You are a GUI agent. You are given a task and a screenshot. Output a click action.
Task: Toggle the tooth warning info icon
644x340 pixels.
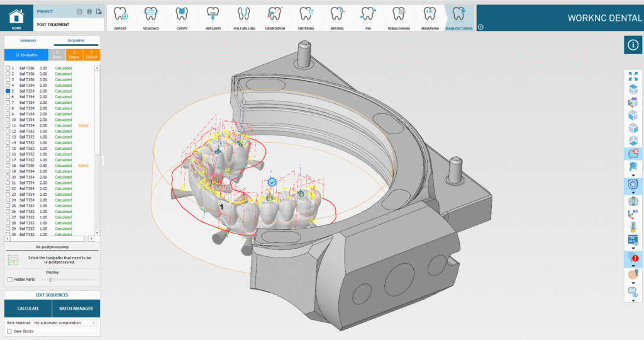(x=633, y=258)
